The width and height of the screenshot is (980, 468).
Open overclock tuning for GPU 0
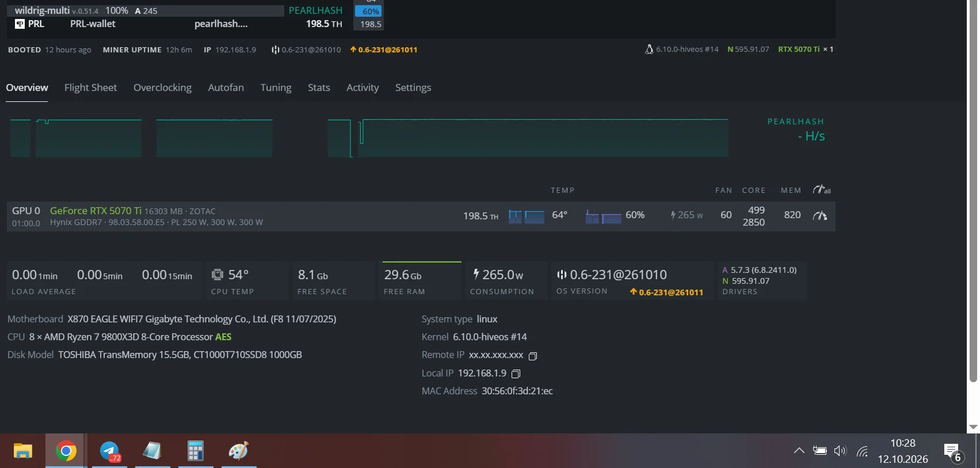[x=820, y=216]
